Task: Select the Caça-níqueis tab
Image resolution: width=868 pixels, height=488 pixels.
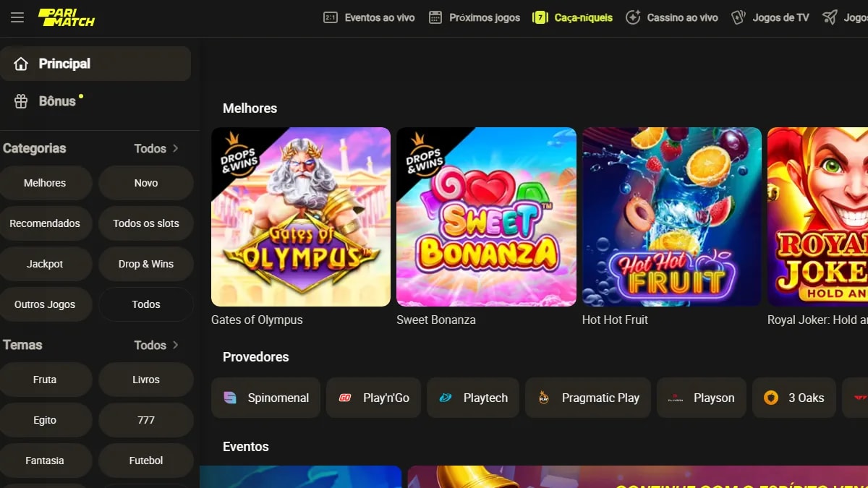Action: [572, 17]
